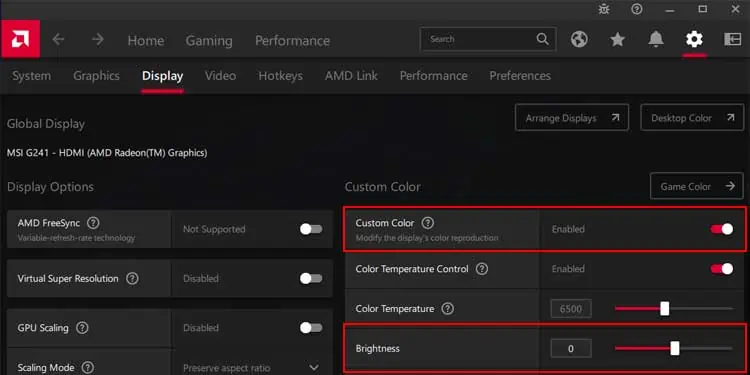Enable Virtual Super Resolution switch
Image resolution: width=750 pixels, height=375 pixels.
coord(311,278)
